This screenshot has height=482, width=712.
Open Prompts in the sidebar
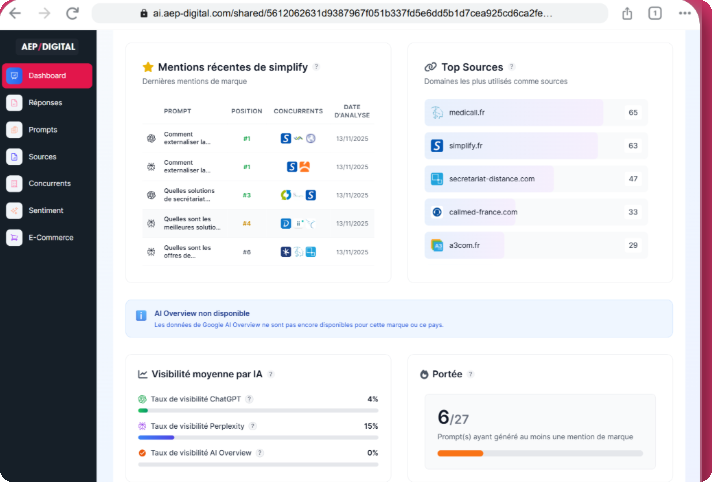click(47, 129)
